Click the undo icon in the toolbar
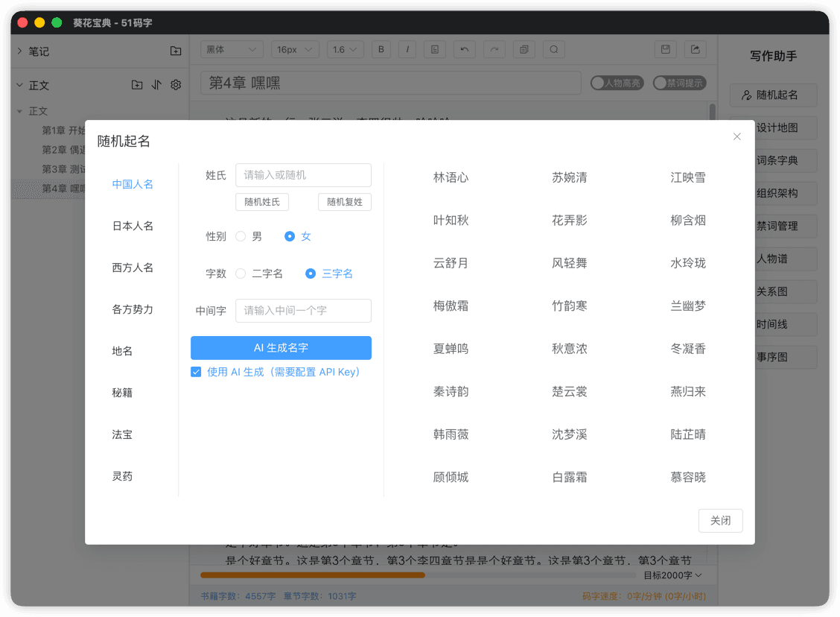 click(464, 49)
